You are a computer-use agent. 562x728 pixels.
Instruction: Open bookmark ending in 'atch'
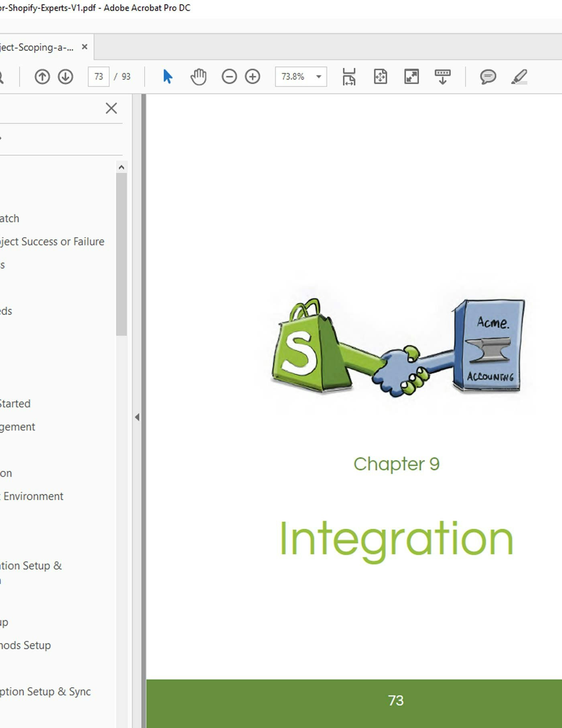tap(10, 219)
